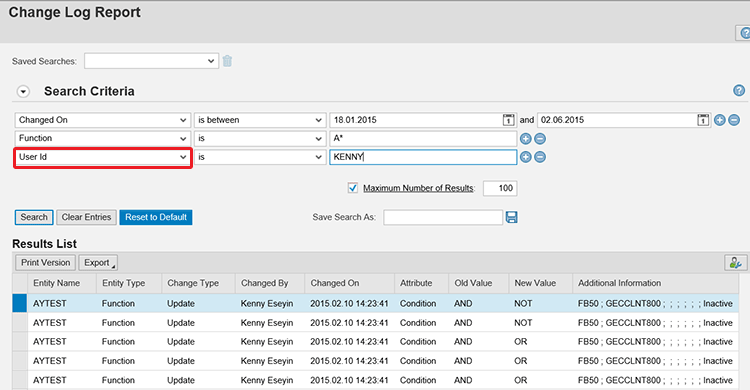This screenshot has width=750, height=390.
Task: Sort by New Value column header
Action: 540,283
